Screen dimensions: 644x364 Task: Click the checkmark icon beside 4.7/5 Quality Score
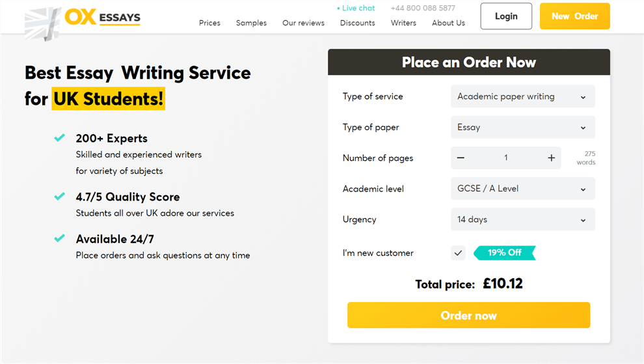coord(60,196)
